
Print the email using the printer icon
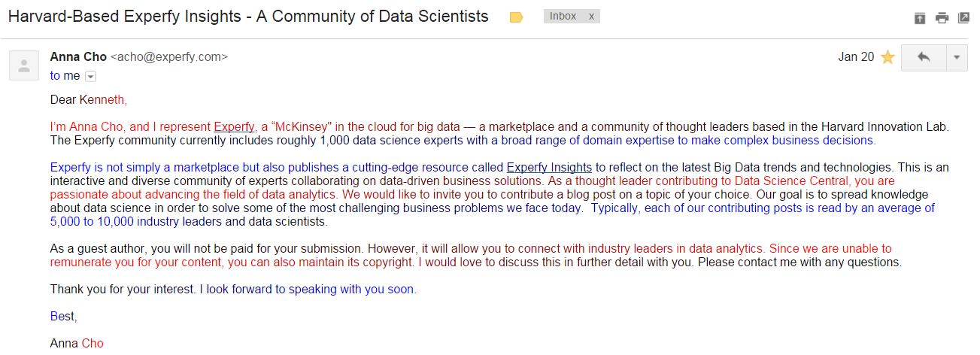pos(942,18)
